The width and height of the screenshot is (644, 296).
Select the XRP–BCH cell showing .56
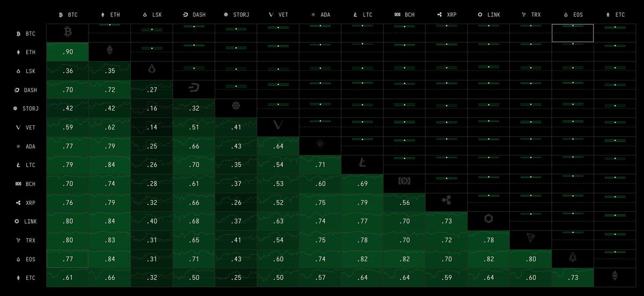405,203
